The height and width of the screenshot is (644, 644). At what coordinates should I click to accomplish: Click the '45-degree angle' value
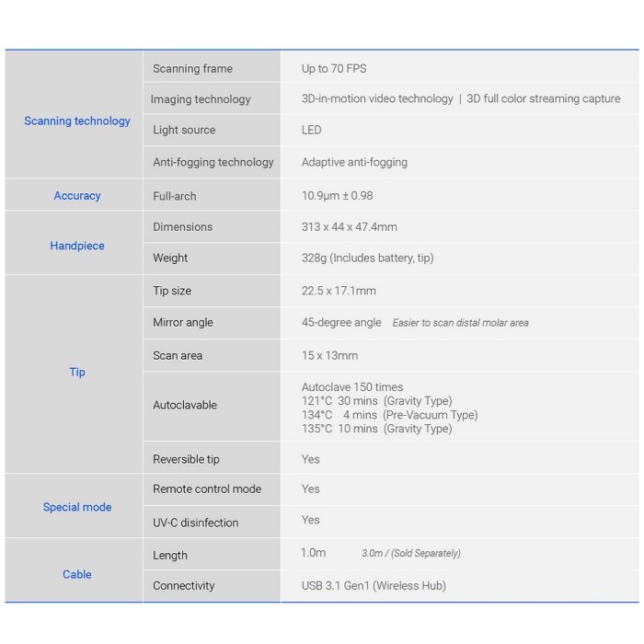pyautogui.click(x=341, y=322)
